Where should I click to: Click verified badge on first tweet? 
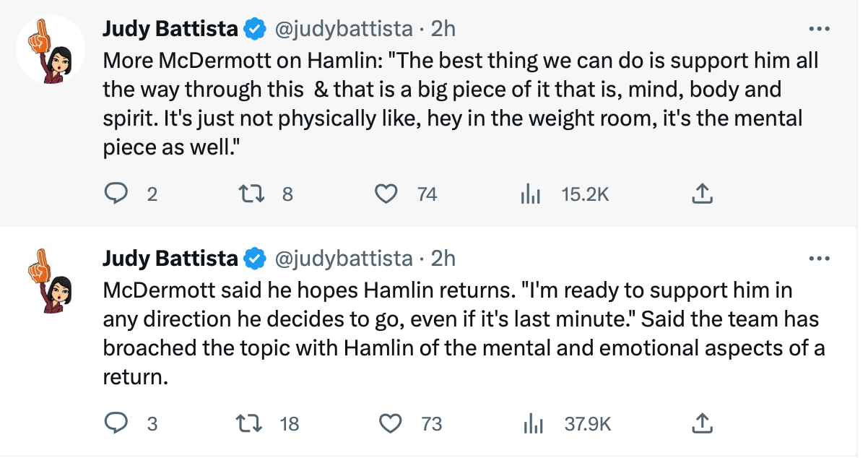click(x=254, y=29)
